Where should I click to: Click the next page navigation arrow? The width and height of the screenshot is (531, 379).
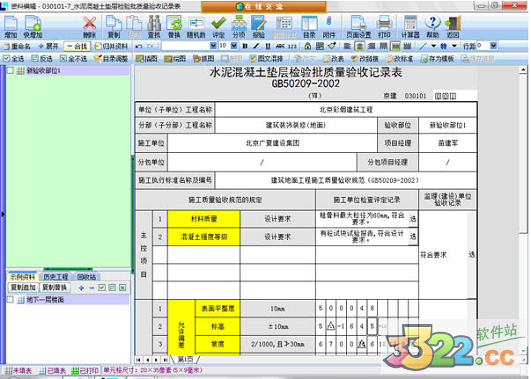coord(156,360)
